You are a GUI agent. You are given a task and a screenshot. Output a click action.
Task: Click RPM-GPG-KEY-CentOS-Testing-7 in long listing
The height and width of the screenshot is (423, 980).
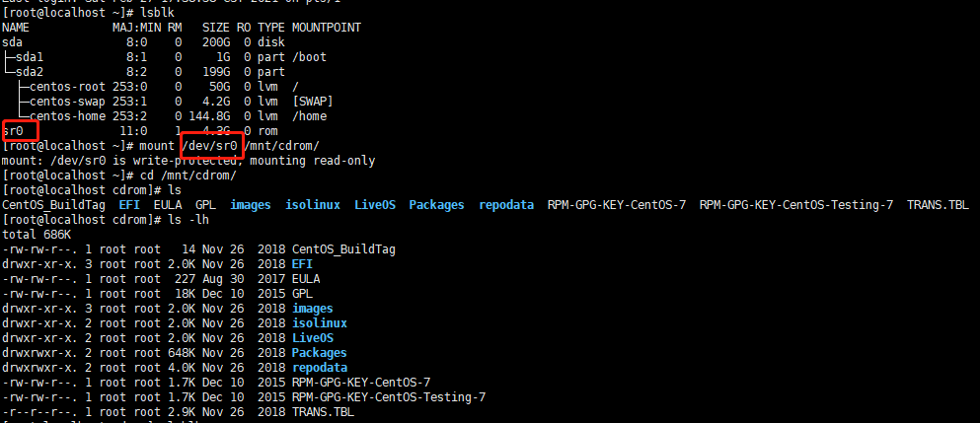pos(388,396)
